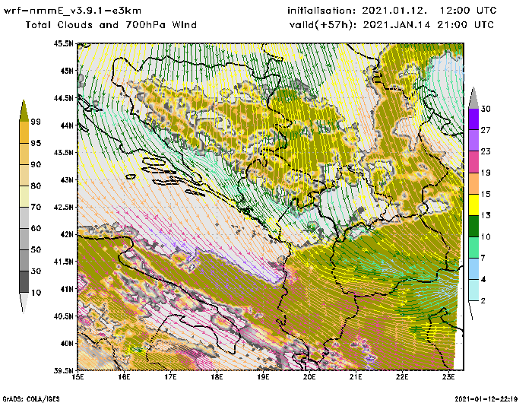Click the 99 value on cloud legend
Screen dimensions: 532x403
tap(36, 122)
